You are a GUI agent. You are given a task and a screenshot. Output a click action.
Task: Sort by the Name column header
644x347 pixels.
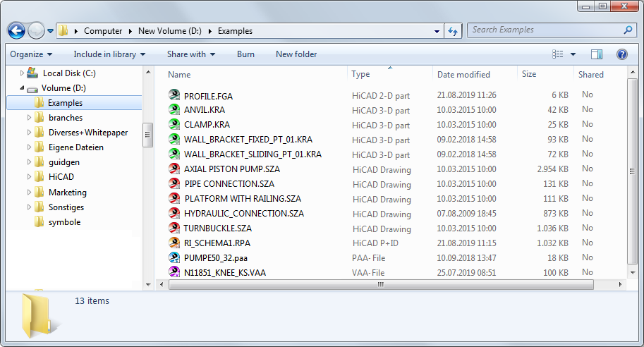(179, 74)
